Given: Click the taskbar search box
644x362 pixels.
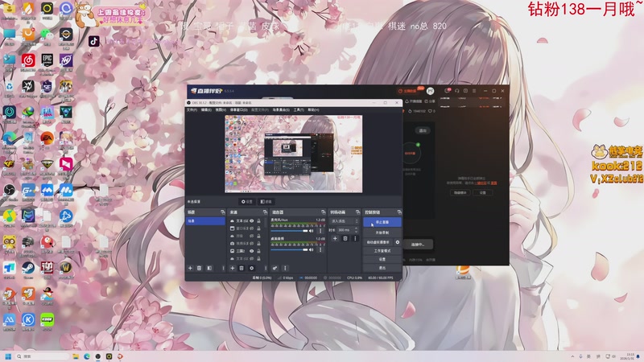Looking at the screenshot, I should point(43,356).
